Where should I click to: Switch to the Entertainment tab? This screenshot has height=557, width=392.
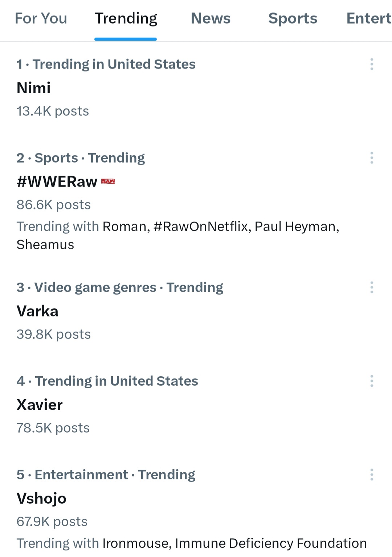click(x=368, y=19)
